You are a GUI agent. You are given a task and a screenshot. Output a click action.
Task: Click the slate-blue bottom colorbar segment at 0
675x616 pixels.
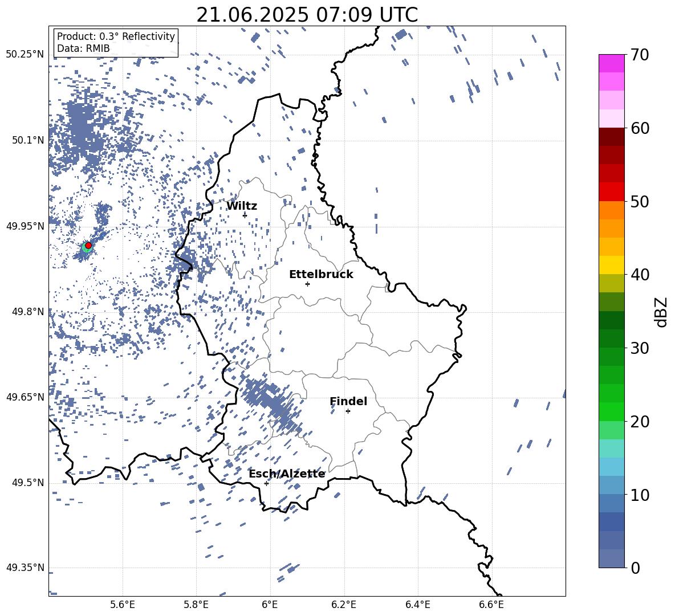click(612, 558)
